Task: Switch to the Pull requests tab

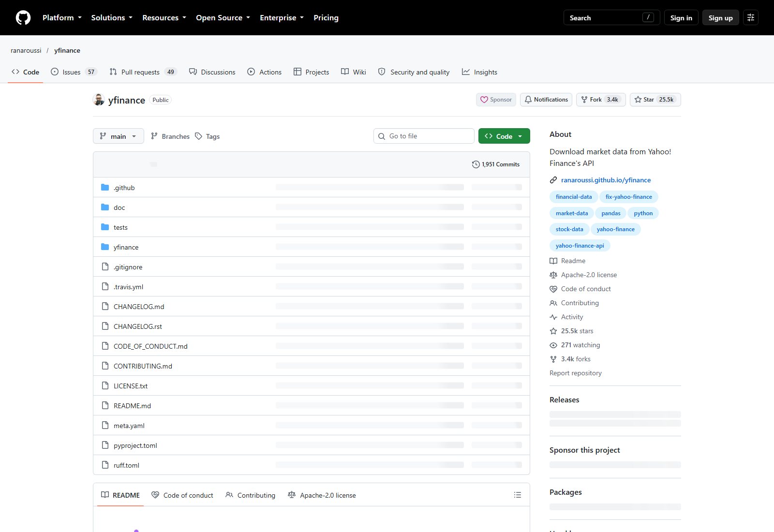Action: (143, 72)
